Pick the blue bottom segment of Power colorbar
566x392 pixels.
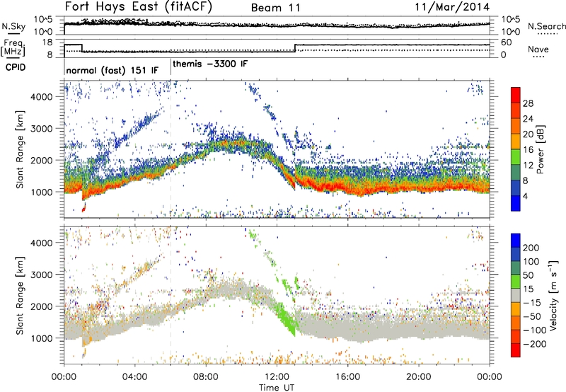(x=516, y=203)
